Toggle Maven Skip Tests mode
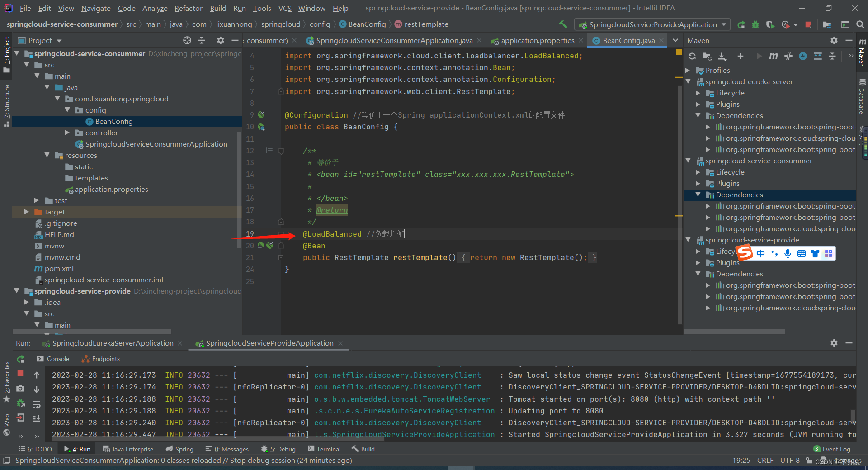 [788, 56]
